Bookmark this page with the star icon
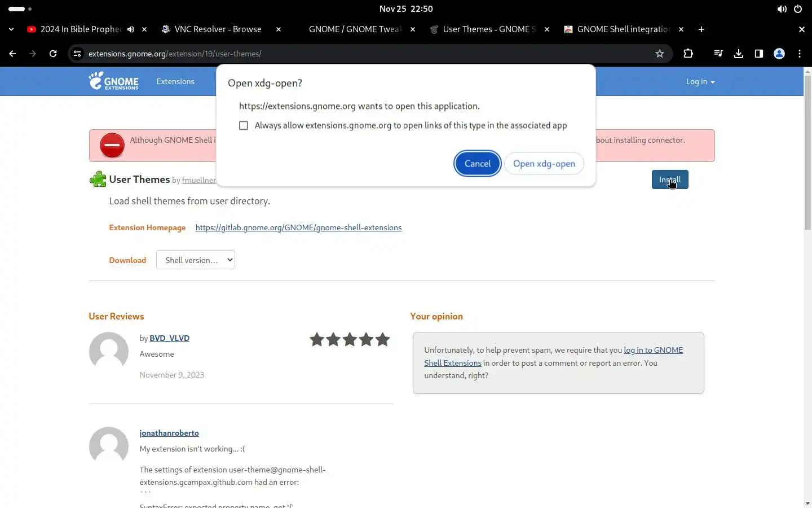812x508 pixels. coord(660,54)
